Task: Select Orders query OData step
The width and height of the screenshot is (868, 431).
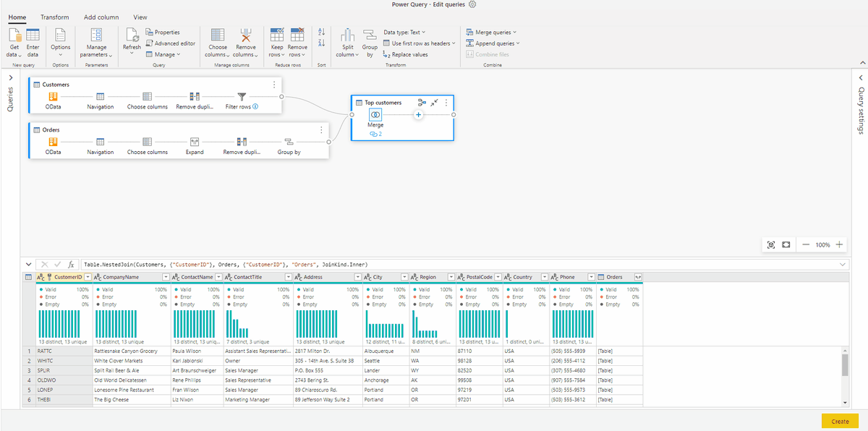Action: 53,146
